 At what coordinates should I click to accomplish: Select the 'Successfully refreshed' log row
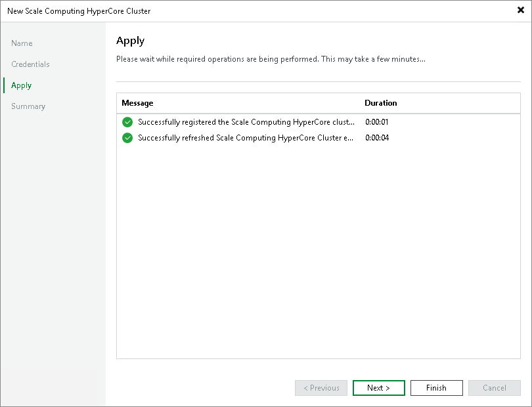point(246,138)
